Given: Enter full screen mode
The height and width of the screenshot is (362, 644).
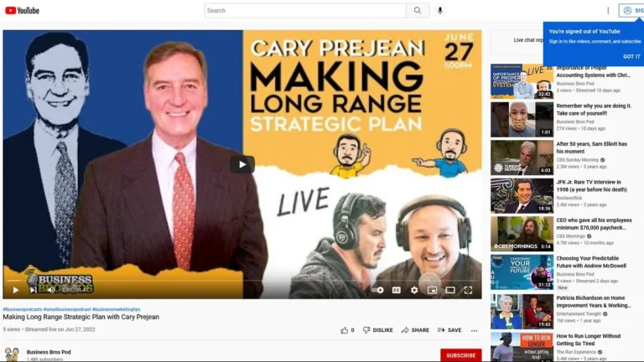Looking at the screenshot, I should tap(468, 290).
